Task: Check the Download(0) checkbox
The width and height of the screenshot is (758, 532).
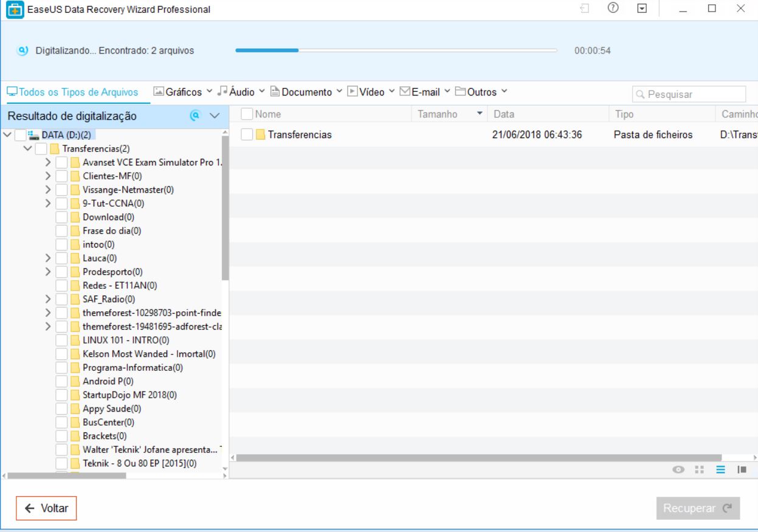Action: tap(61, 217)
